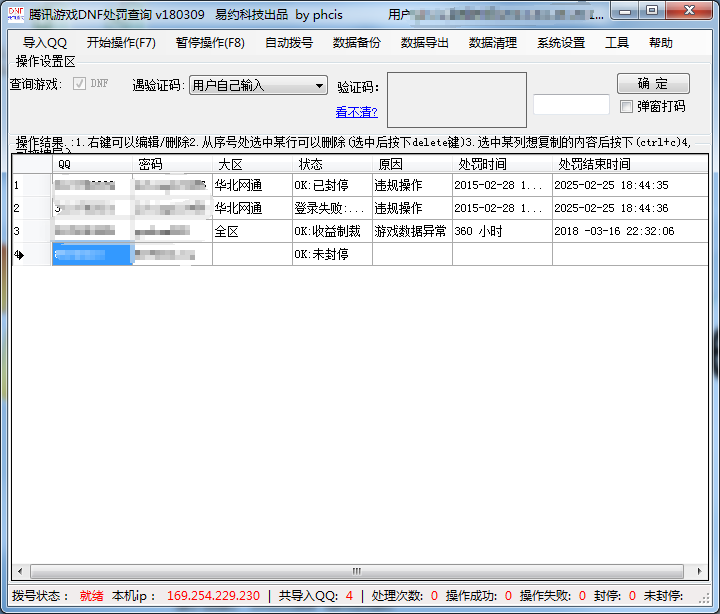Select row number 3 header

click(32, 231)
